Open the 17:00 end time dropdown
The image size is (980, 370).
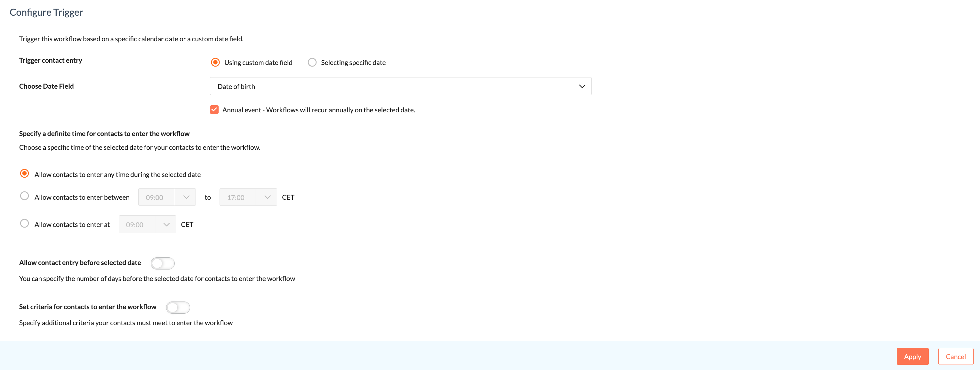238,197
